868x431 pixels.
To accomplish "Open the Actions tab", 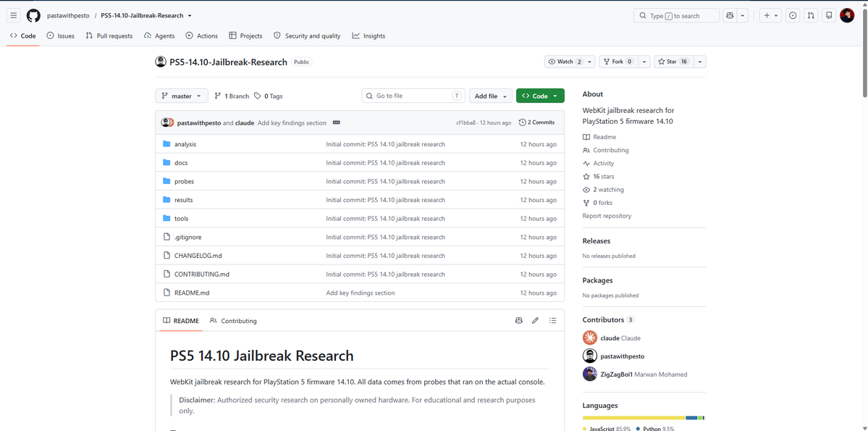I will click(x=202, y=36).
